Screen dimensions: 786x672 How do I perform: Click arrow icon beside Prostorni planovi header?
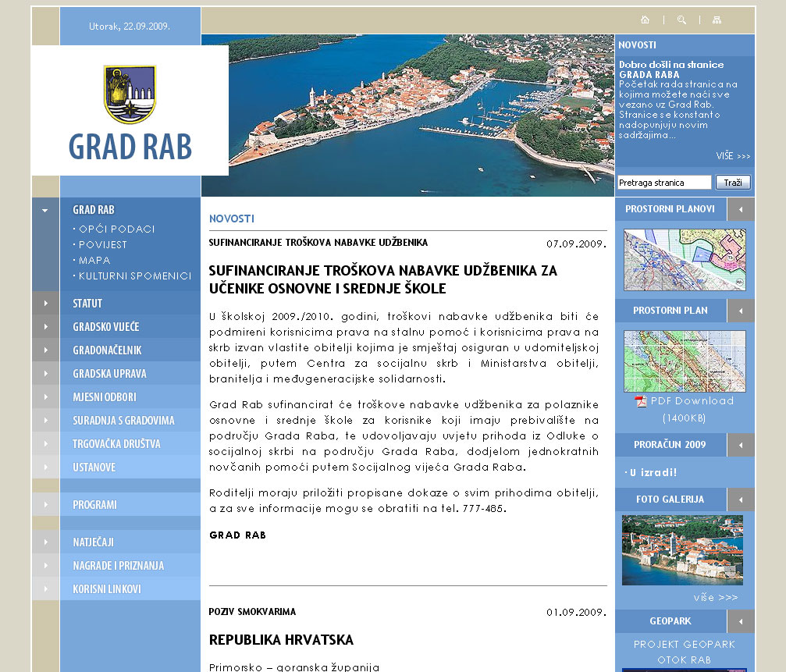click(x=741, y=209)
